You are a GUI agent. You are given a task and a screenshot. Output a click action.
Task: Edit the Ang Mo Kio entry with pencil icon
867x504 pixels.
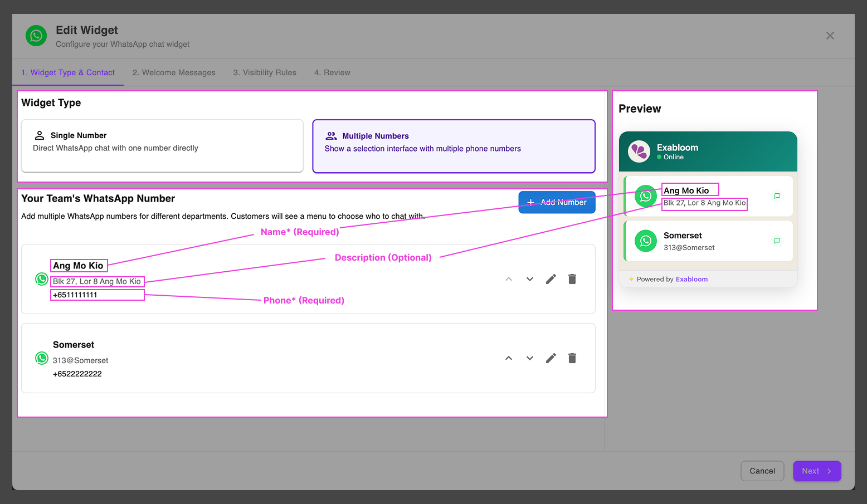point(551,279)
